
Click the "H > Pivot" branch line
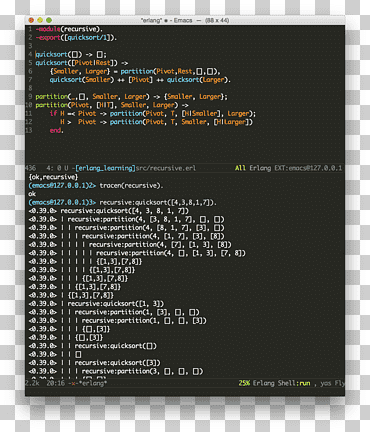(x=156, y=122)
